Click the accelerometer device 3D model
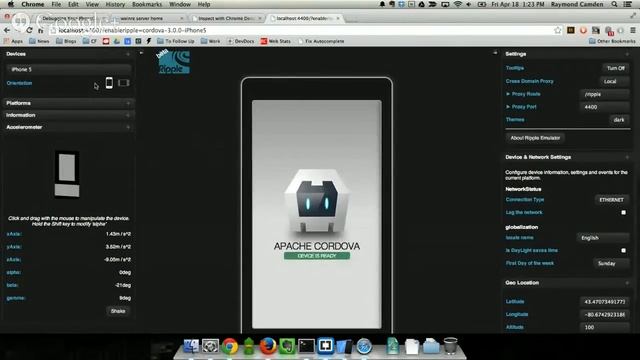 tap(67, 174)
